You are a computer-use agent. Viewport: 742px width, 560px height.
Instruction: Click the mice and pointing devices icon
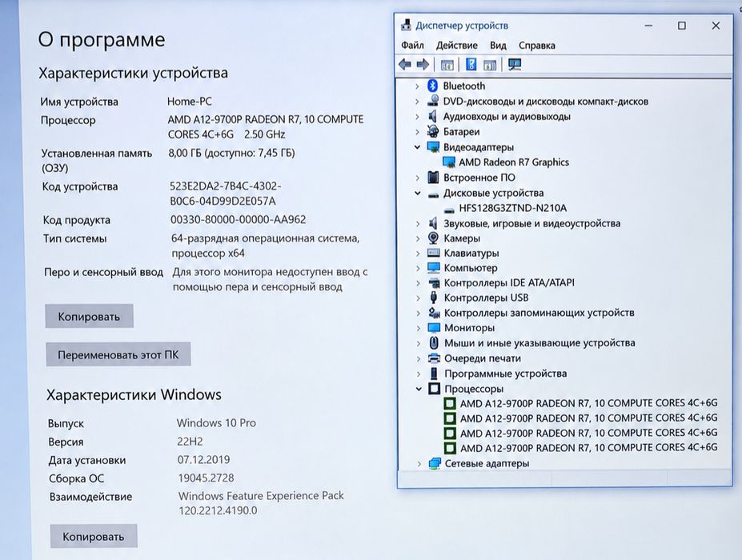434,342
